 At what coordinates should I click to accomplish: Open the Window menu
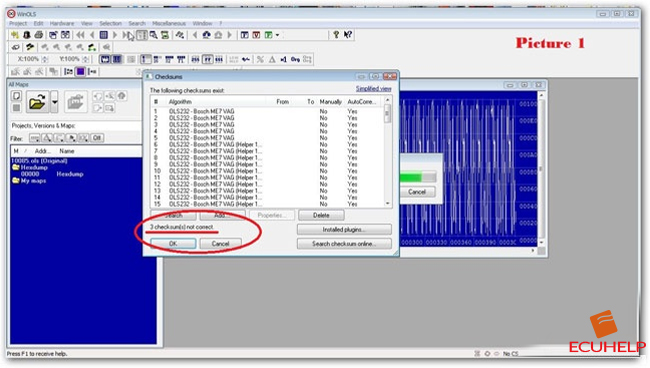(x=202, y=24)
